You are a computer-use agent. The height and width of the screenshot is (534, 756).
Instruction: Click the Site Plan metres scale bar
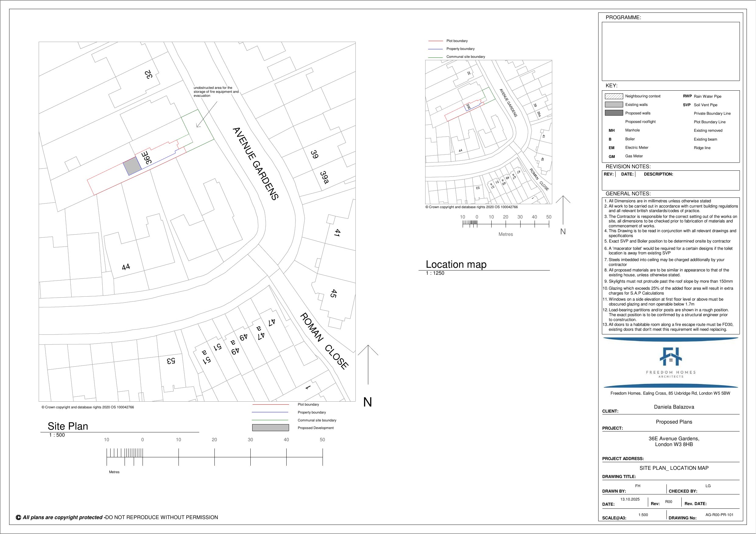(x=214, y=457)
